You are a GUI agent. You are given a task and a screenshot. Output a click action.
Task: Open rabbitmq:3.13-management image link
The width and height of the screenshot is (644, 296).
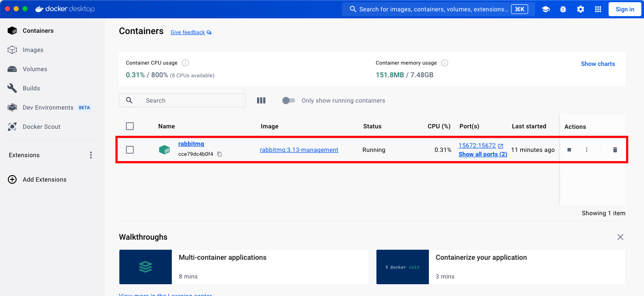299,150
